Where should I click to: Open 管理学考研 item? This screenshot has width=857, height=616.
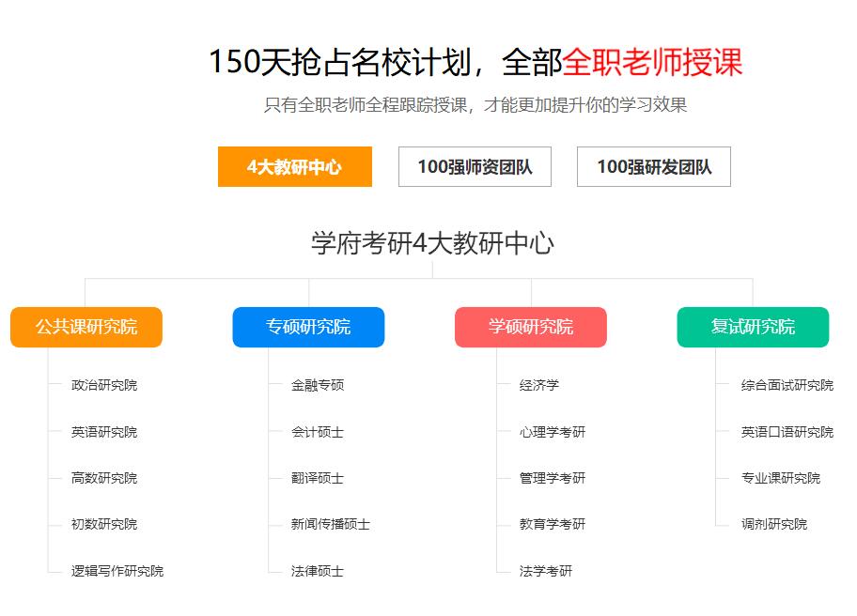tap(552, 478)
